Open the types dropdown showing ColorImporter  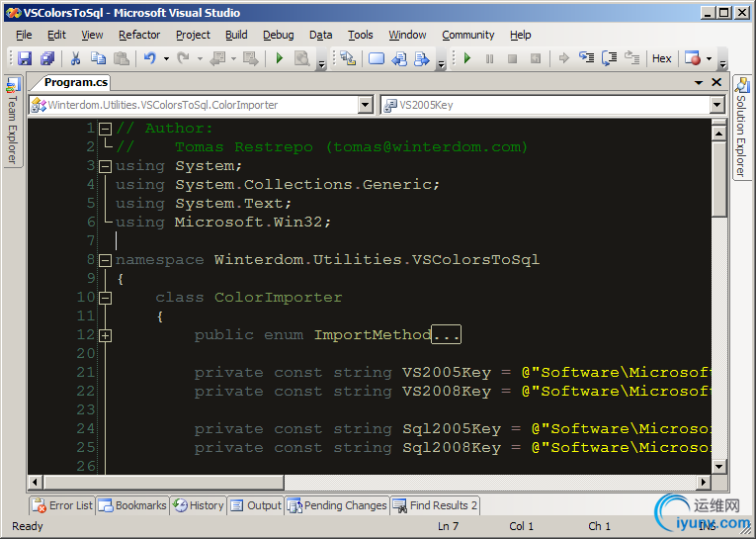coord(201,105)
